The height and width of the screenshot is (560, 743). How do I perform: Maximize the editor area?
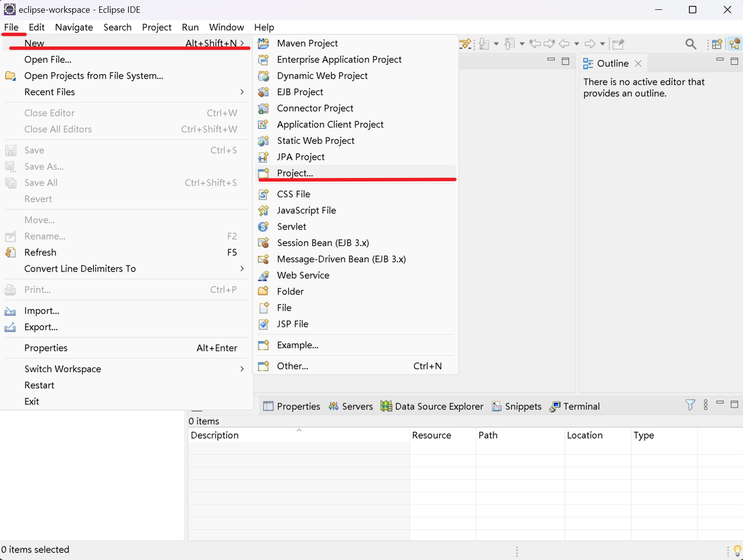coord(565,61)
